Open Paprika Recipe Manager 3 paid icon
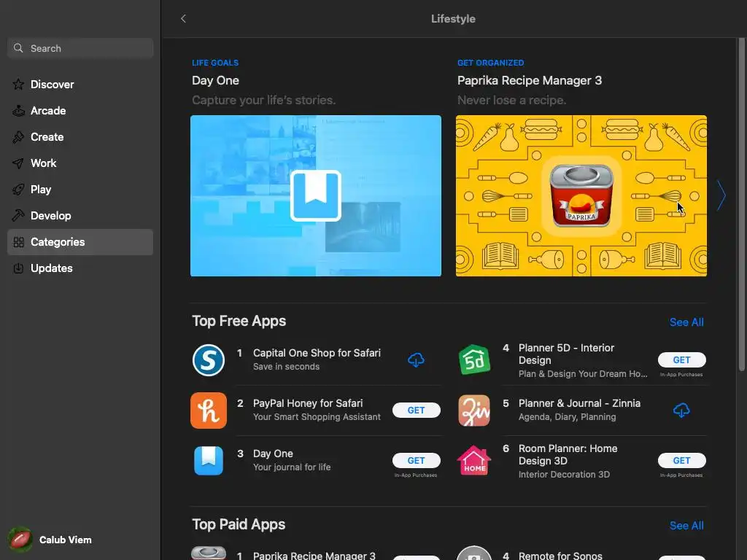Screen dimensions: 747x560 coord(209,553)
